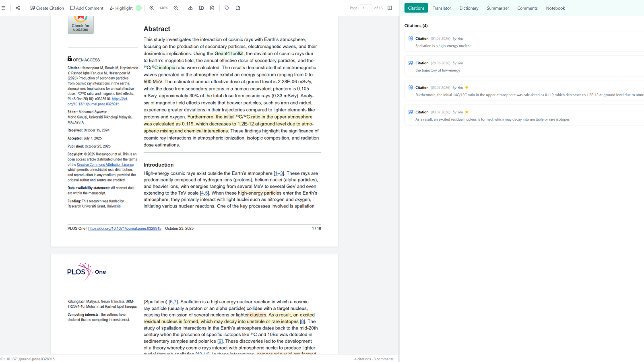Click the highlighted 'high-energy particles' text
The height and width of the screenshot is (362, 644).
tap(260, 193)
